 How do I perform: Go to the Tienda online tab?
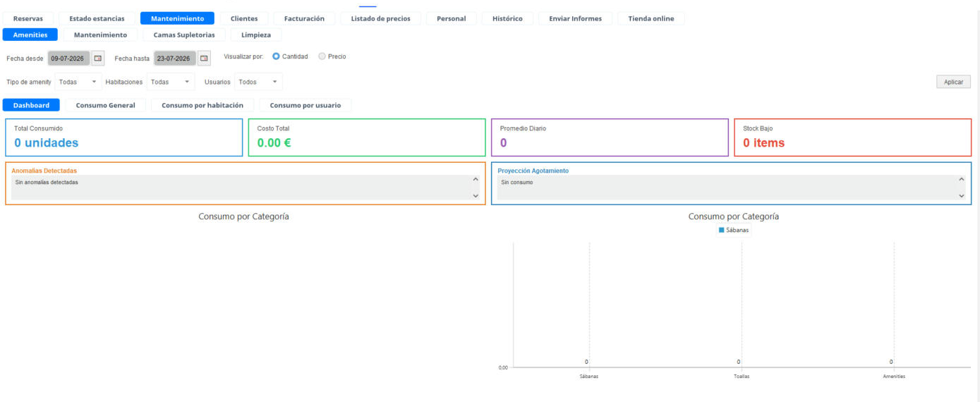tap(651, 18)
